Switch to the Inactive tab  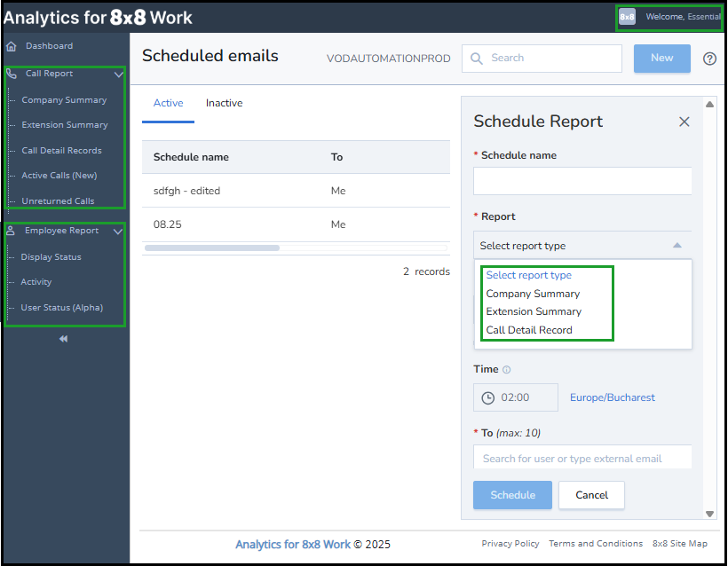click(224, 103)
